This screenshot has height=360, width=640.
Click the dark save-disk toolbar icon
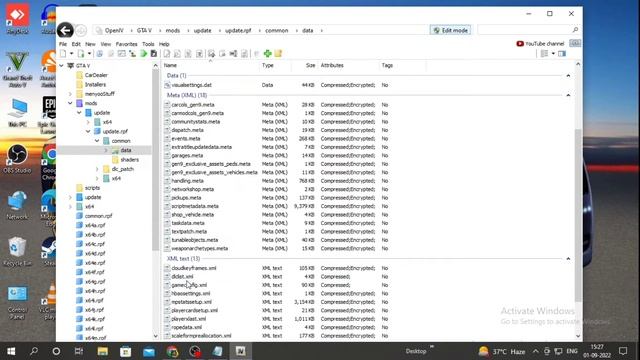click(154, 53)
